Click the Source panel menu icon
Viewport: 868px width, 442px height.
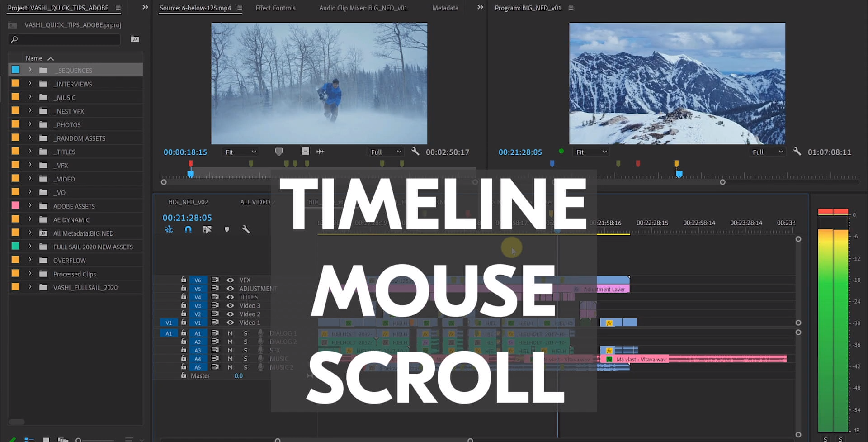(x=240, y=8)
